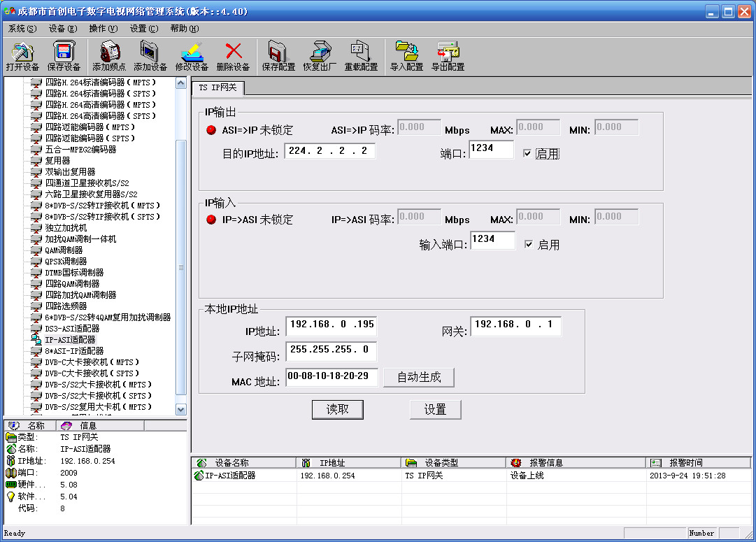Click the device icon beside 四路选频器
Screen dimensions: 756x542
tap(36, 306)
